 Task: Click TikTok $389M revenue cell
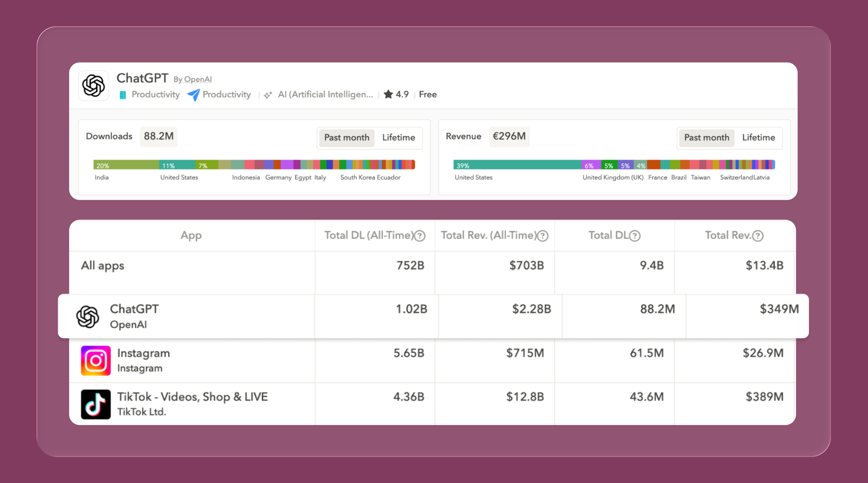click(764, 397)
